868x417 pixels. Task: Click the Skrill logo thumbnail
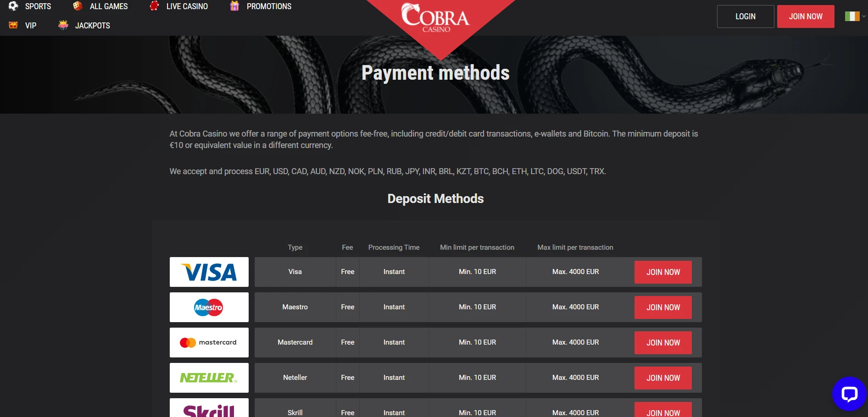tap(209, 408)
